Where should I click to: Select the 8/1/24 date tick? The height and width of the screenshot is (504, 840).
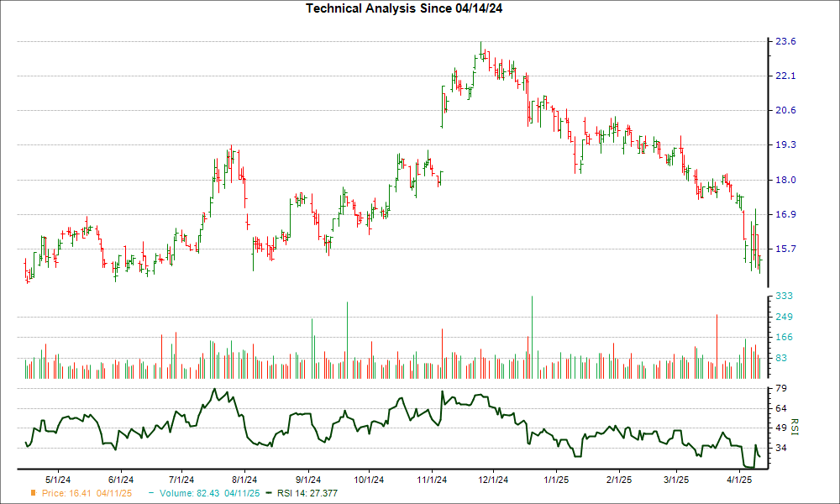[x=244, y=479]
